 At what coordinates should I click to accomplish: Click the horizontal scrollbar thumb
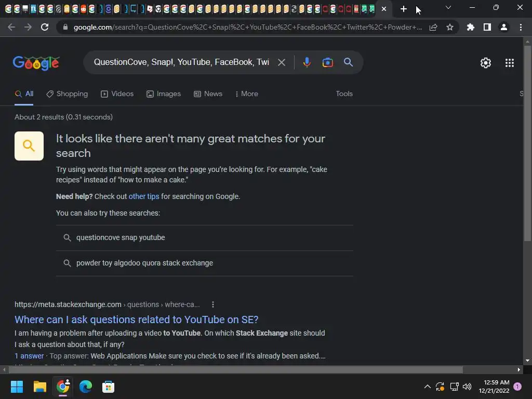point(235,370)
